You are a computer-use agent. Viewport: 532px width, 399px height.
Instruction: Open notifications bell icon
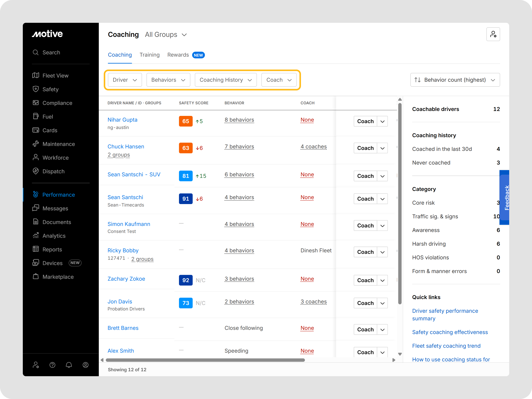point(69,365)
